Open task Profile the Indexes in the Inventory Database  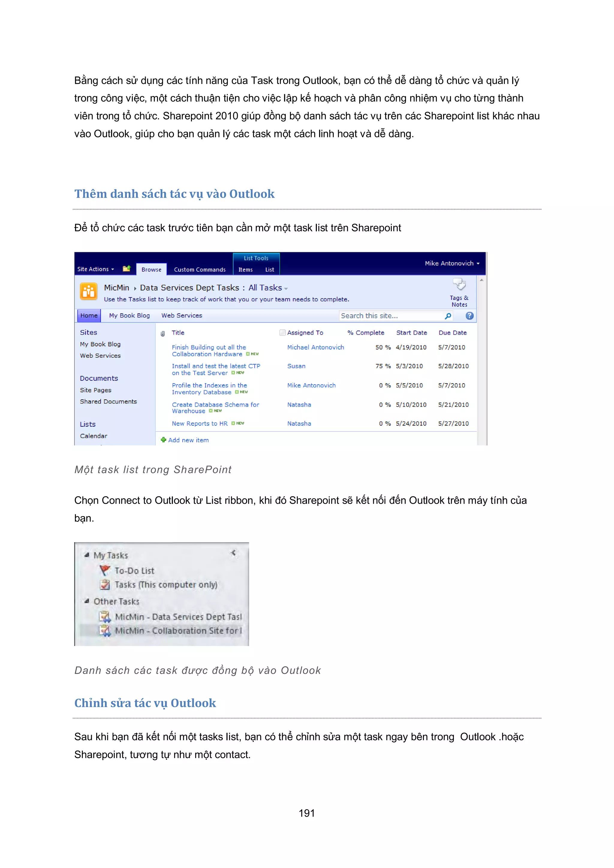click(209, 389)
